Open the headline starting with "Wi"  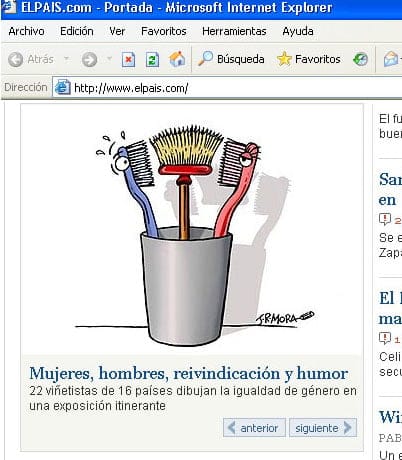tap(390, 417)
